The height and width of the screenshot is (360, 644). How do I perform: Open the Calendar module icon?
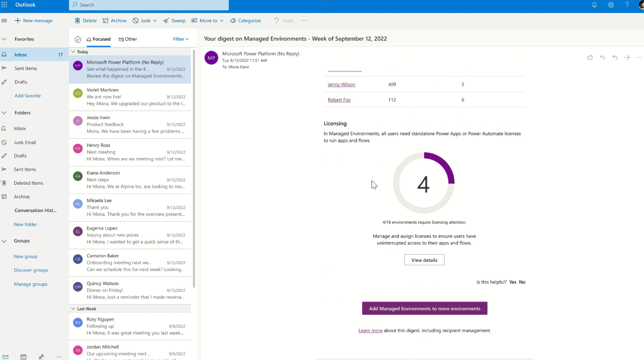pyautogui.click(x=23, y=357)
